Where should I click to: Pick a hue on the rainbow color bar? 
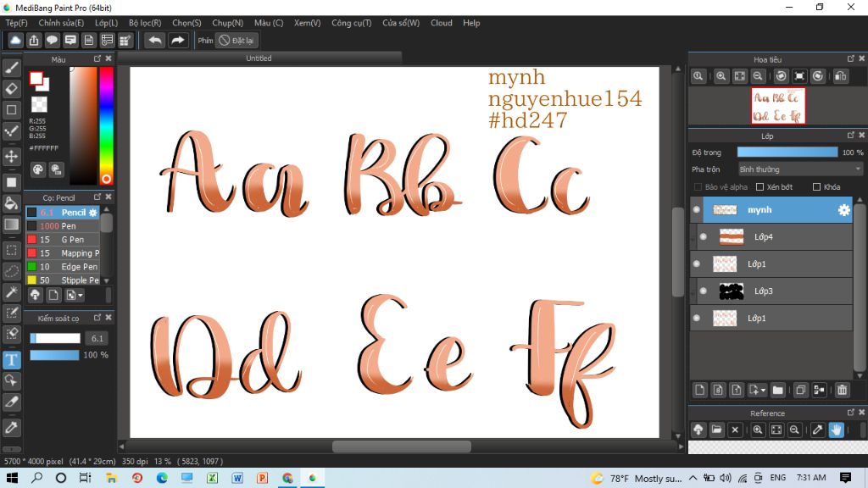(x=106, y=125)
